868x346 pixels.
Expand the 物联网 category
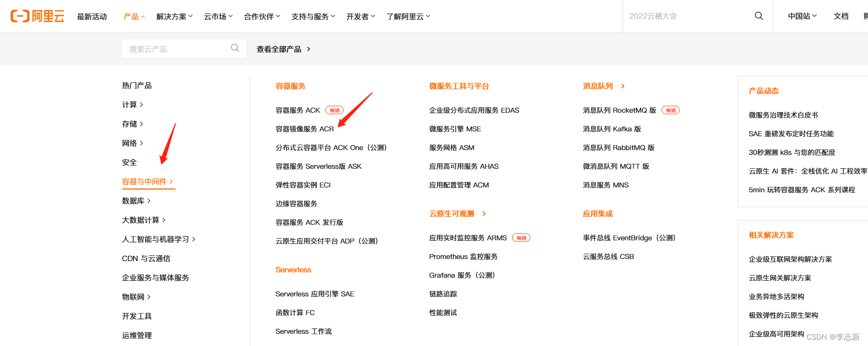pyautogui.click(x=136, y=297)
